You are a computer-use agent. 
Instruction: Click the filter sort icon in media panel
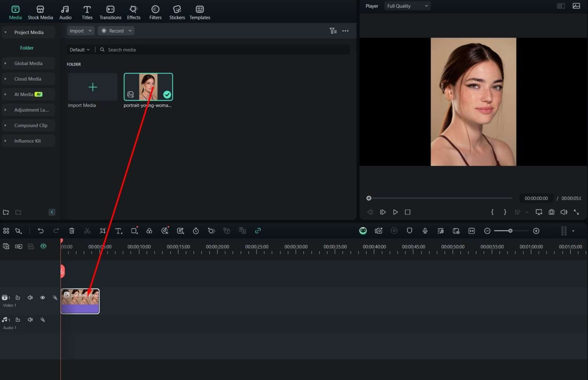coord(333,31)
